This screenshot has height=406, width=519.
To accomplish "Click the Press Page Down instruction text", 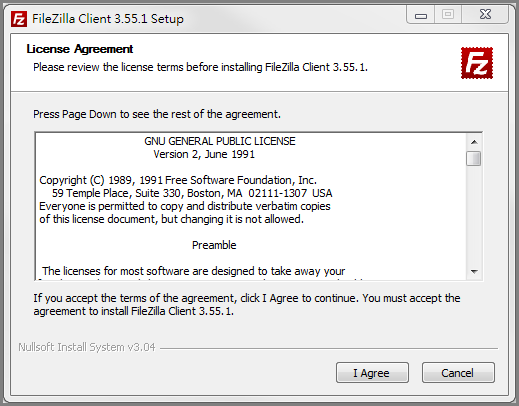I will [x=157, y=114].
